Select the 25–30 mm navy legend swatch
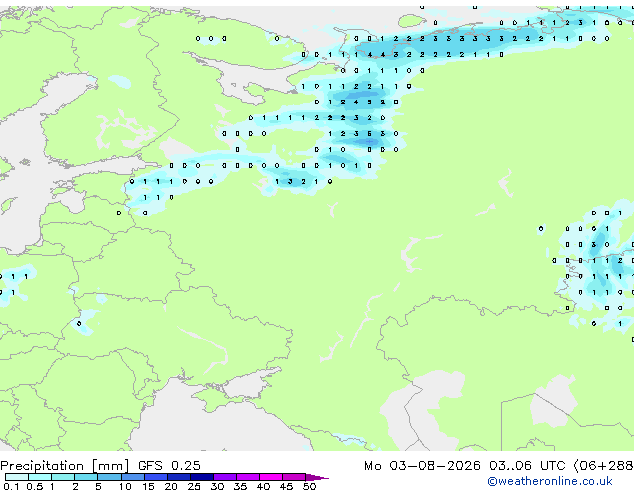Viewport: 634px width, 490px height. (202, 477)
